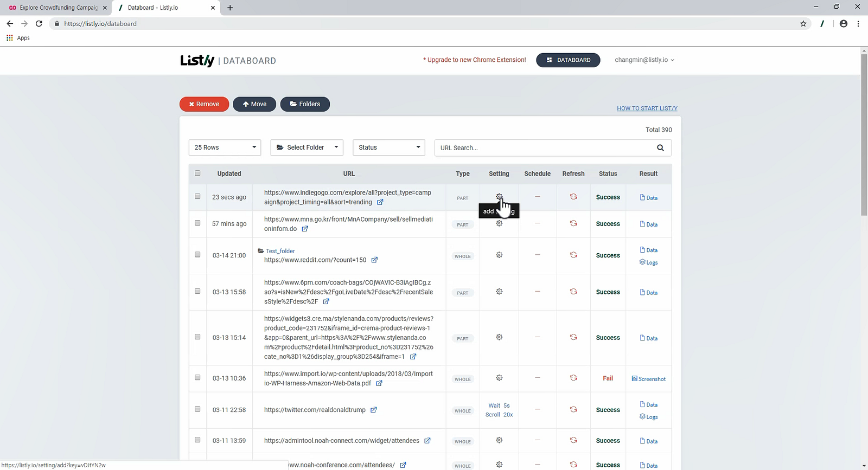Click the page vertical scrollbar thumb
Viewport: 868px width, 470px height.
point(864,135)
